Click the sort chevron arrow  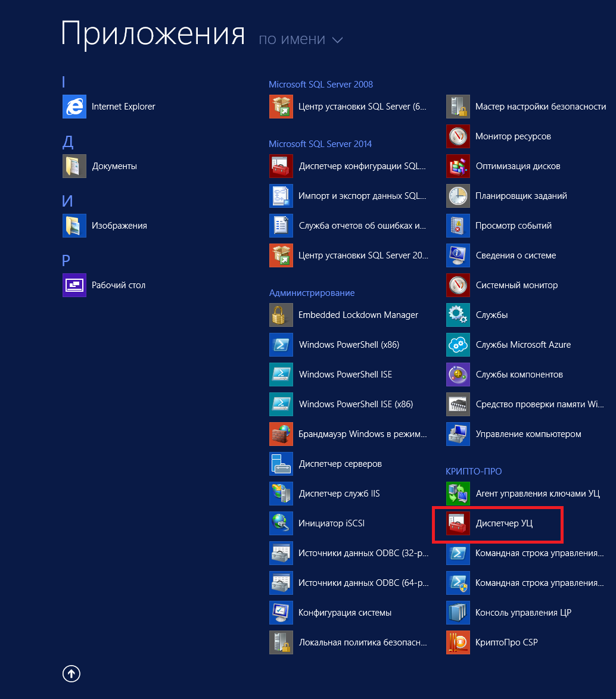point(338,40)
